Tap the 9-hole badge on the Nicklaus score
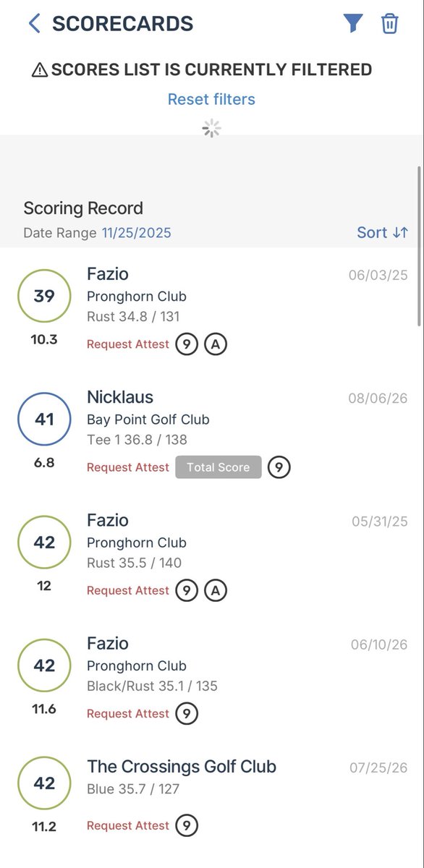 (x=279, y=467)
